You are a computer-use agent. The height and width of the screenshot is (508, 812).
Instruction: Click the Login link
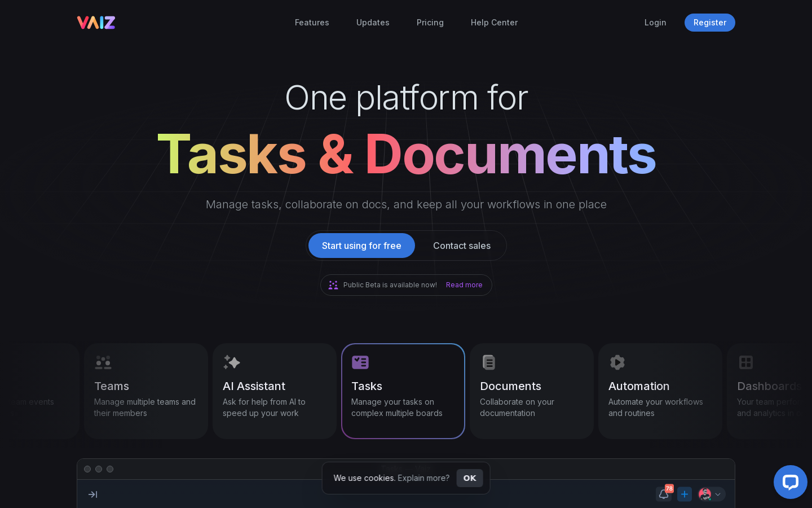[x=655, y=23]
